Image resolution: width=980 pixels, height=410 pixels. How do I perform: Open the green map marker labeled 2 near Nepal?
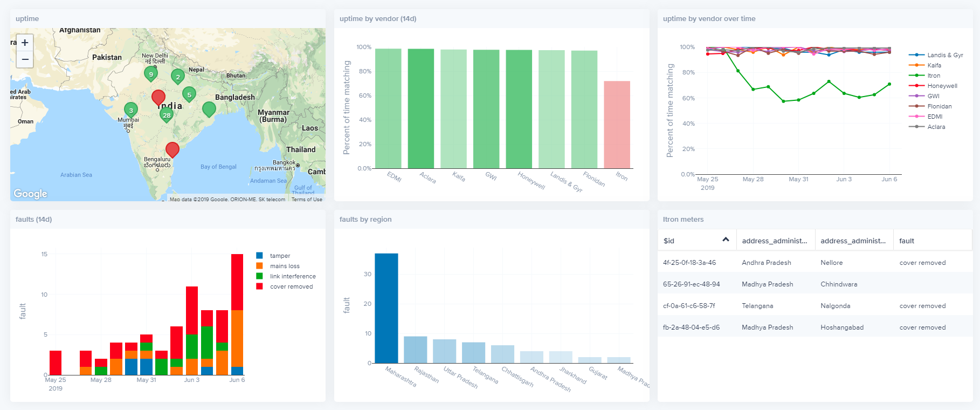[x=178, y=77]
